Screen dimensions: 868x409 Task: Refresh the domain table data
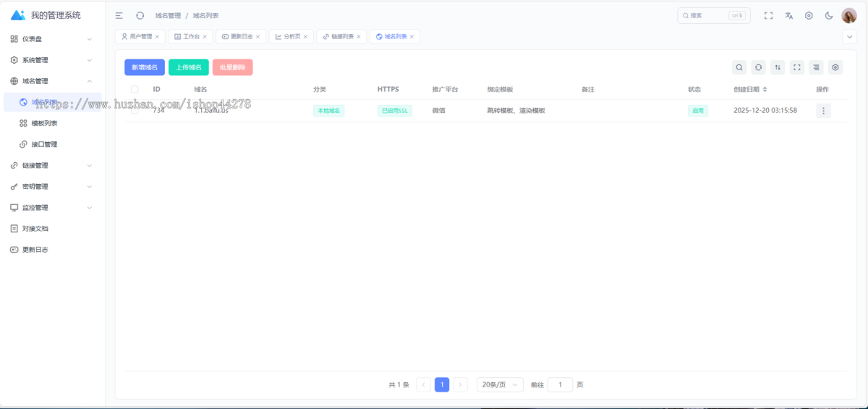[758, 67]
